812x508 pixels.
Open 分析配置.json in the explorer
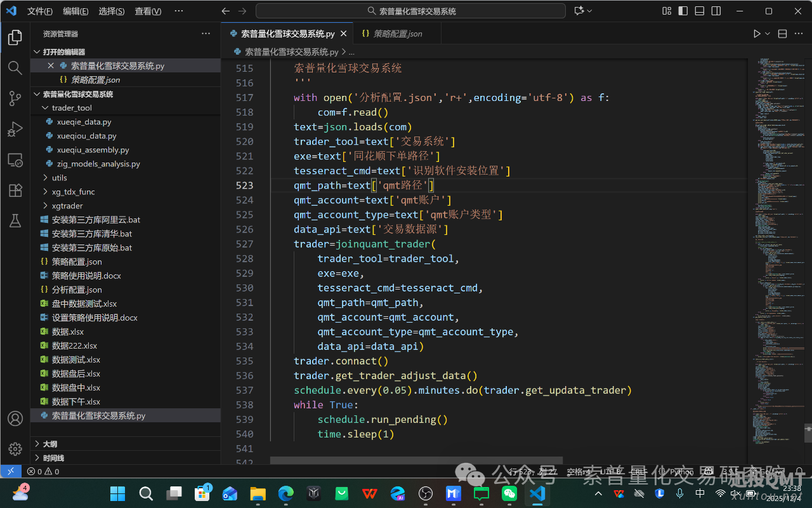click(x=77, y=290)
